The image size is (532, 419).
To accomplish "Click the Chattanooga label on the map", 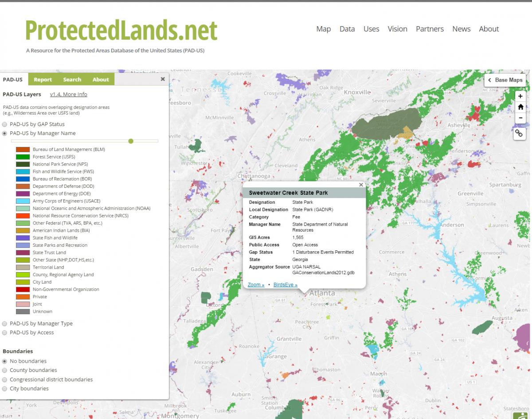I will [x=254, y=176].
